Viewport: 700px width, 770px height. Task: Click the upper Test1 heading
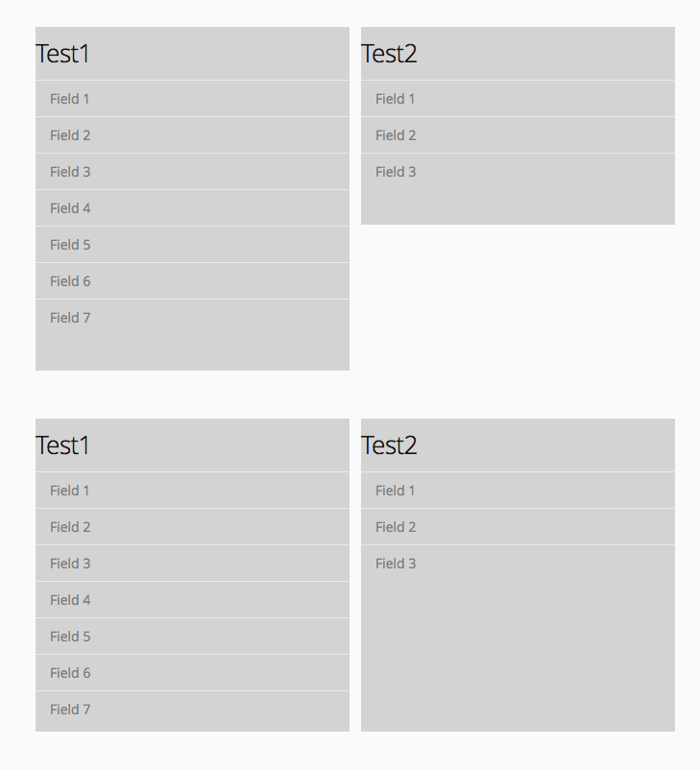63,54
